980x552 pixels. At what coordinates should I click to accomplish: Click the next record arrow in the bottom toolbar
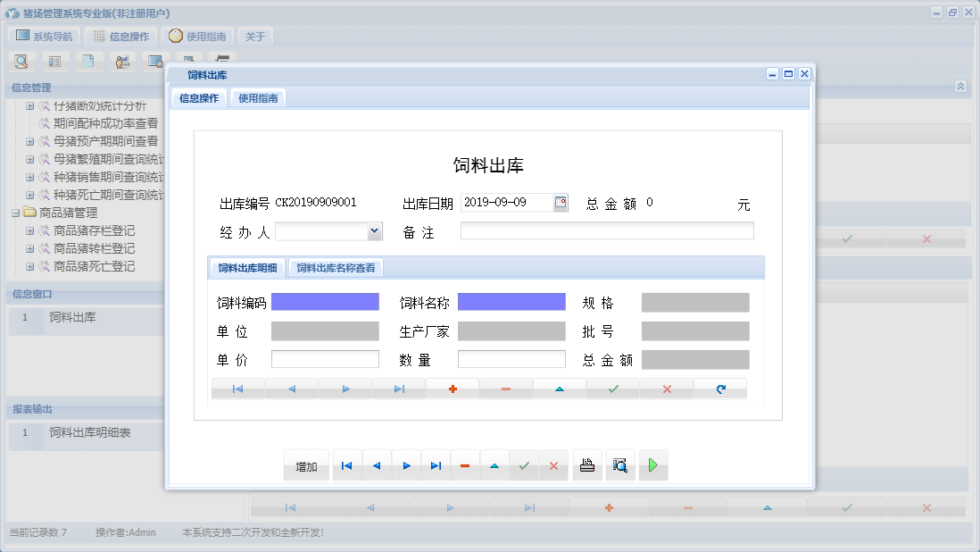coord(406,465)
